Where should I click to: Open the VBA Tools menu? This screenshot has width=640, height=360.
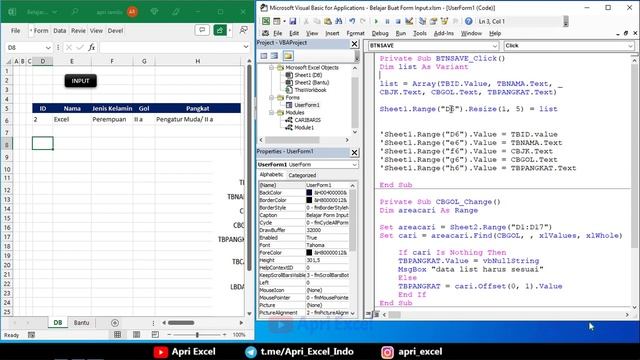point(420,33)
